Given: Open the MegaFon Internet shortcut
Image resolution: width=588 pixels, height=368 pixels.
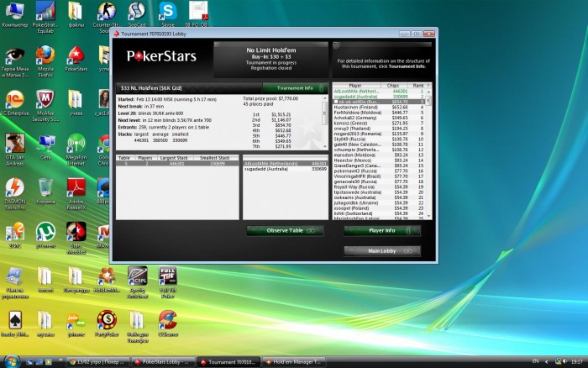Looking at the screenshot, I should pos(76,150).
